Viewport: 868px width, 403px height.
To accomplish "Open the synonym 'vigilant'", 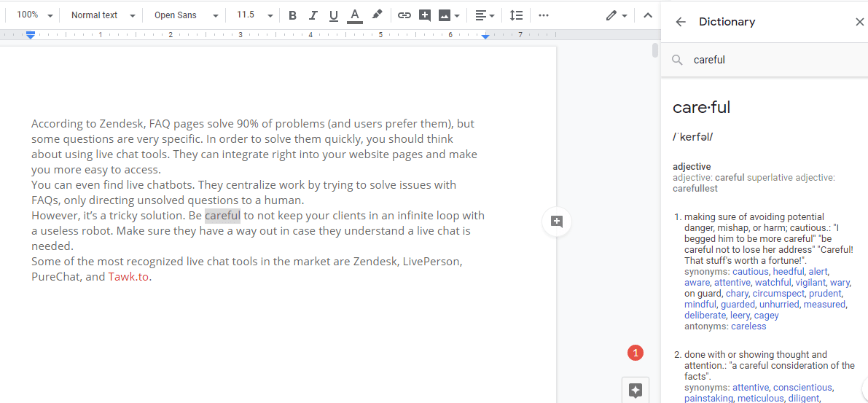I will (810, 282).
